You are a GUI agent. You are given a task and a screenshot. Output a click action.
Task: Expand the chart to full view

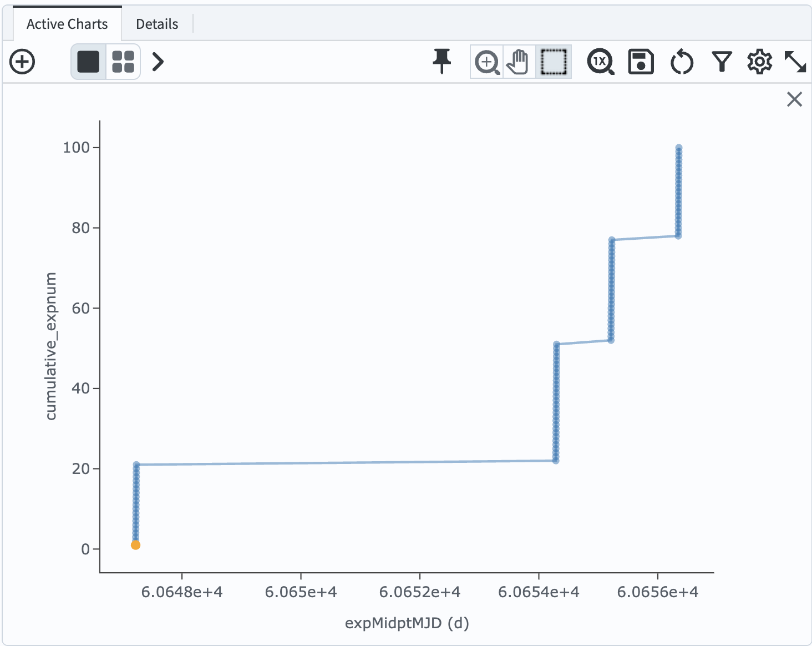point(796,62)
